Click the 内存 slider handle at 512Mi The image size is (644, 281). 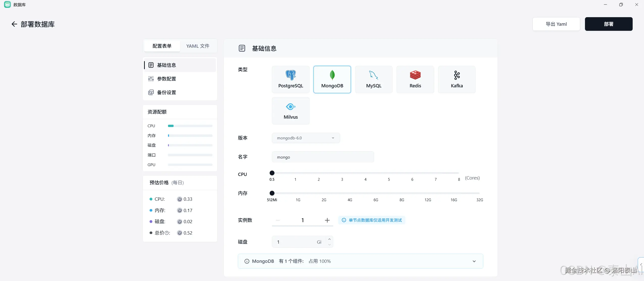point(272,193)
